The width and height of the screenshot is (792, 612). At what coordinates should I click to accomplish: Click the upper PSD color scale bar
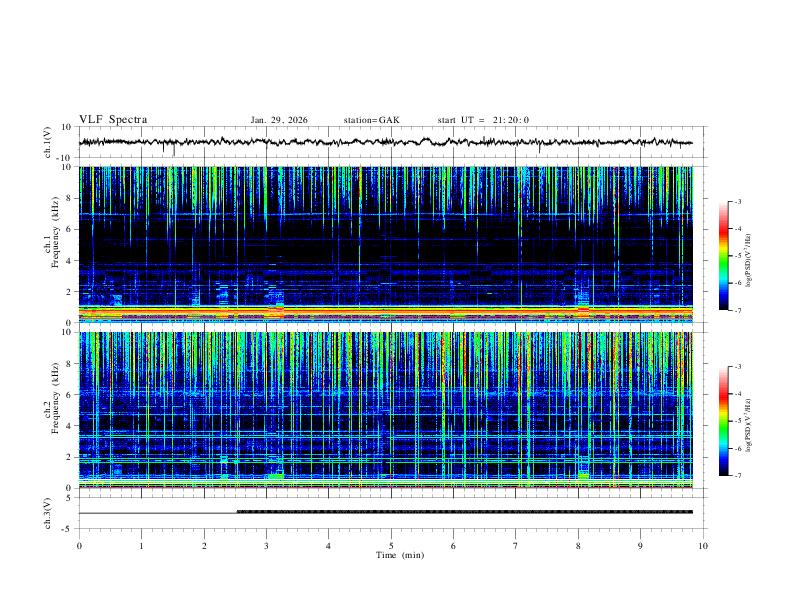tap(723, 256)
